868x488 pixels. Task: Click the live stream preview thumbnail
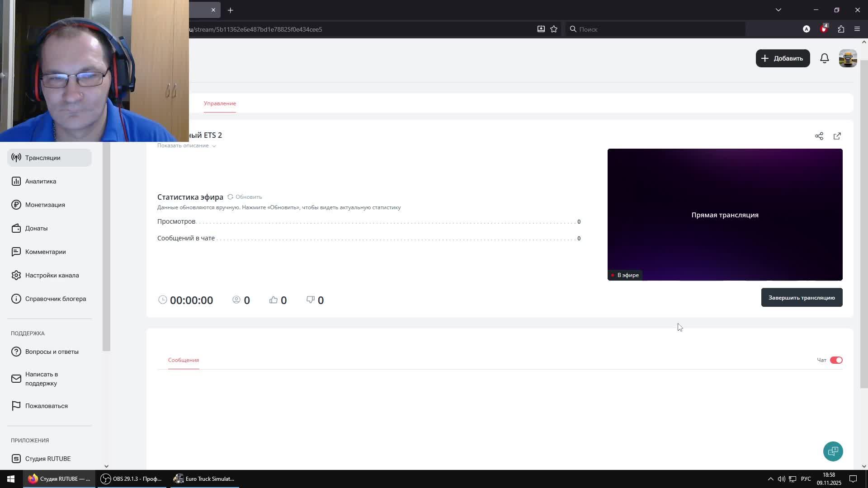(x=724, y=215)
